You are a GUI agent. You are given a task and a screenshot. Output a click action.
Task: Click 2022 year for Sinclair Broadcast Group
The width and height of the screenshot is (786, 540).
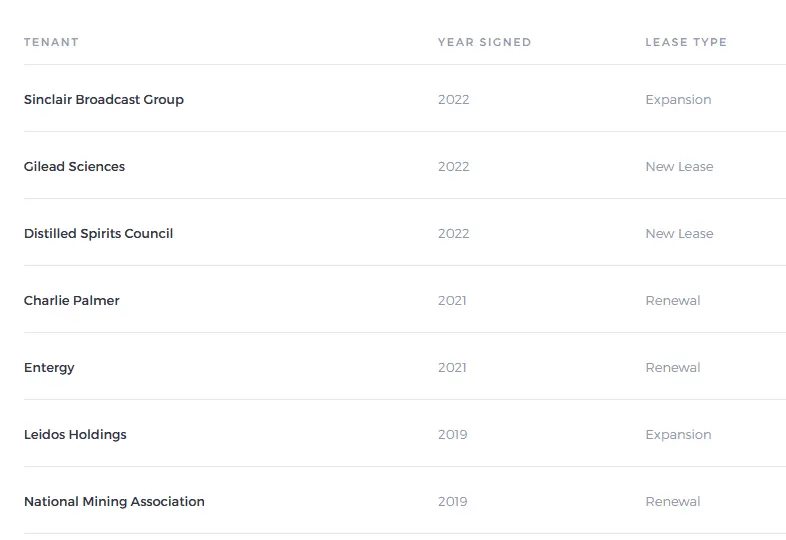tap(453, 100)
